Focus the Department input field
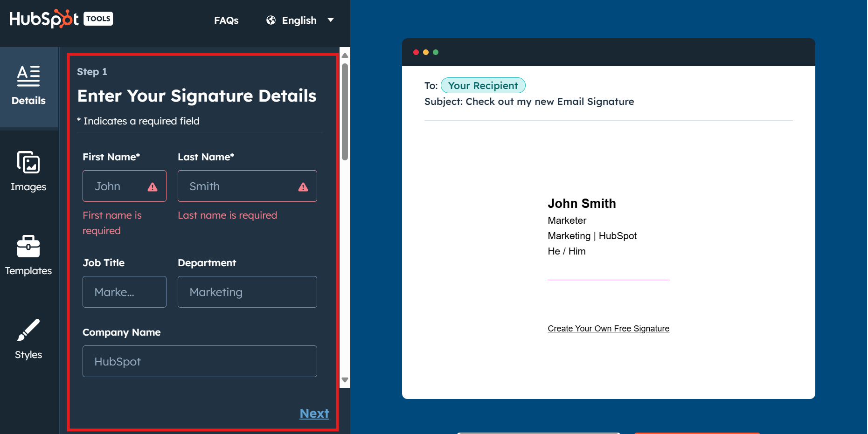This screenshot has height=434, width=868. (247, 292)
